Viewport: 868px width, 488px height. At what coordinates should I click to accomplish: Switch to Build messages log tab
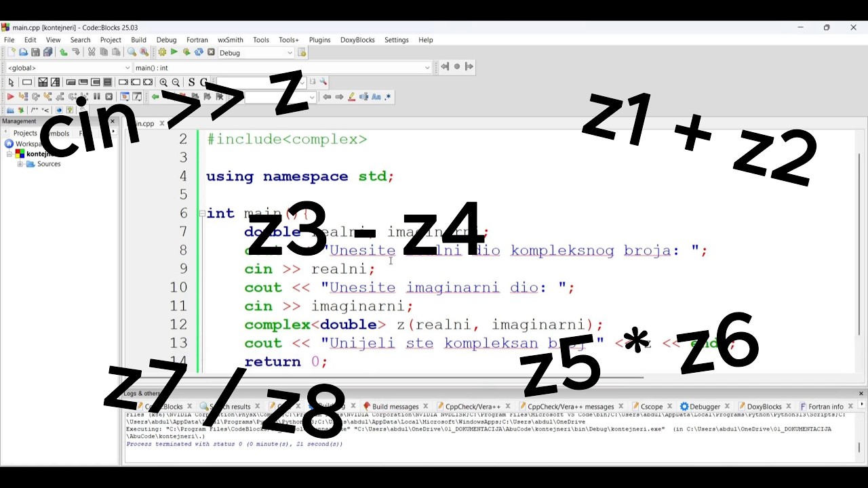point(395,407)
